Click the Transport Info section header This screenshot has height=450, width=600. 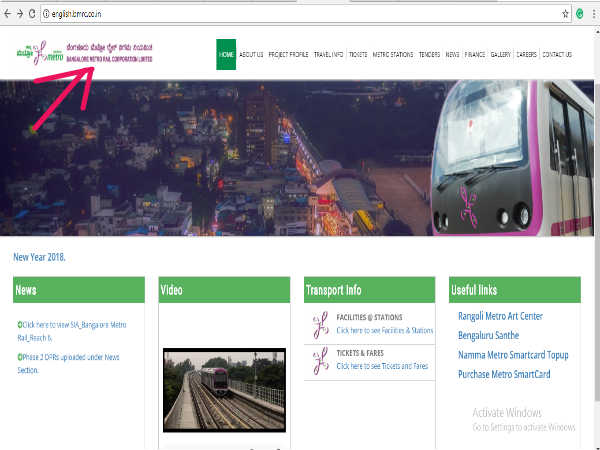[x=369, y=290]
